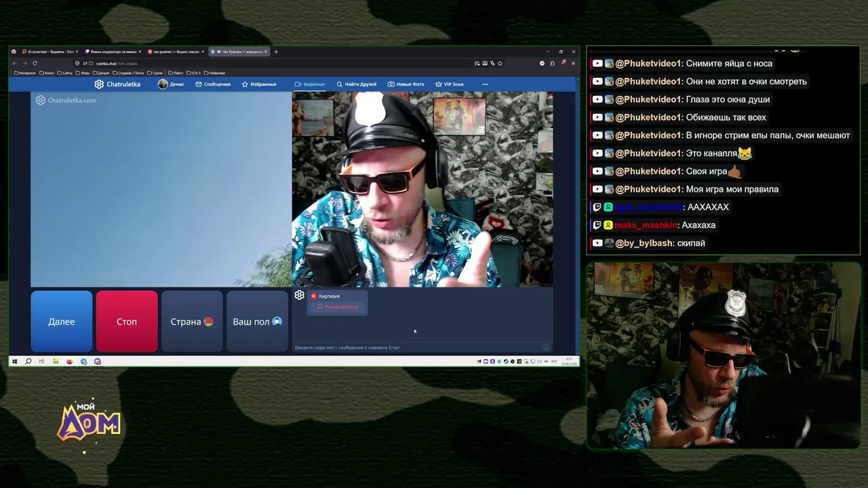
Task: Open the Ваш пол gender selector
Action: click(x=257, y=321)
